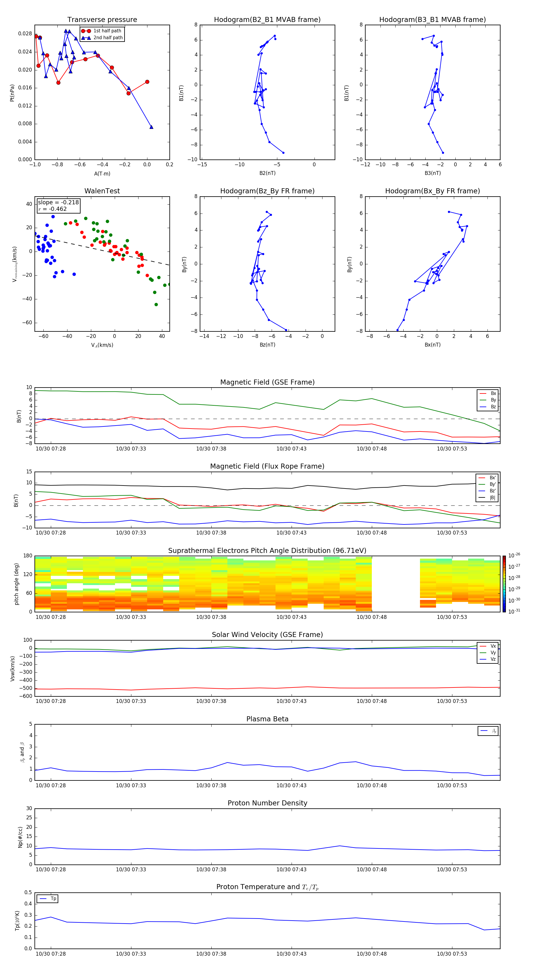Click the 'Hodogram(B3_B1 MVAB frame)' title
The image size is (535, 980).
[432, 19]
